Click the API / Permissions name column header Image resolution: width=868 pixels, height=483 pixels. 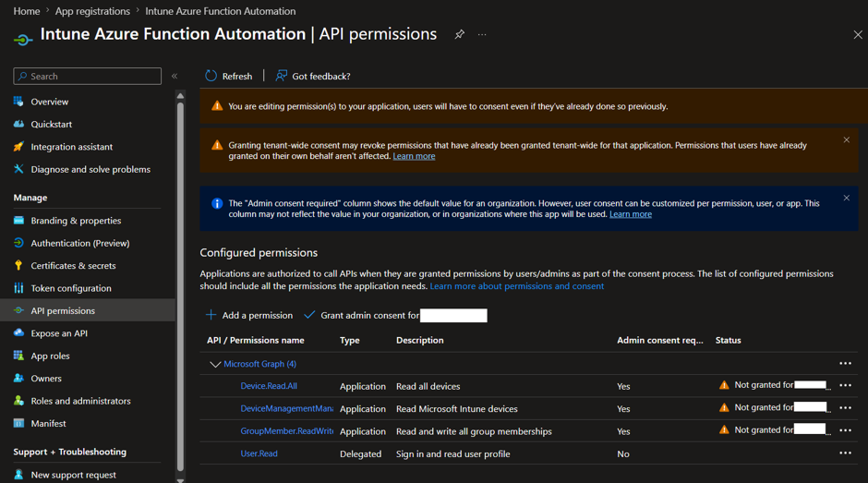click(255, 340)
